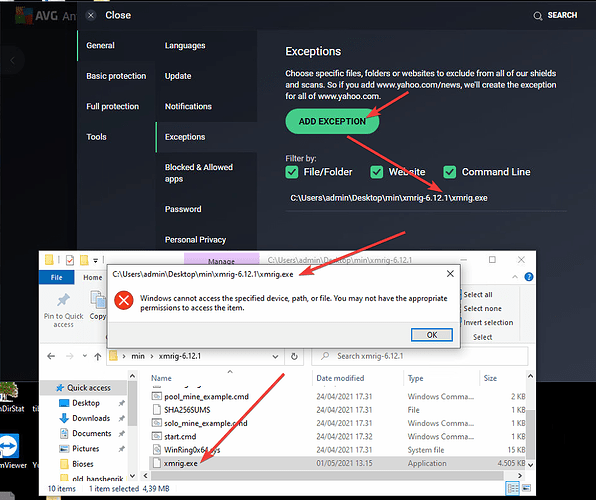Open the address bar history dropdown
596x500 pixels.
point(275,357)
